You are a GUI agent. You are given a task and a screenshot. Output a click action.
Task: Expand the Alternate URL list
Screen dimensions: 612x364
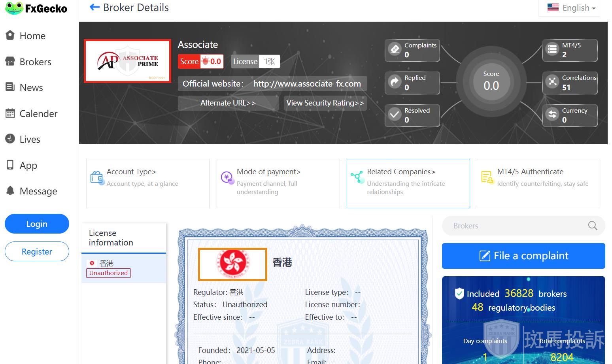coord(228,103)
